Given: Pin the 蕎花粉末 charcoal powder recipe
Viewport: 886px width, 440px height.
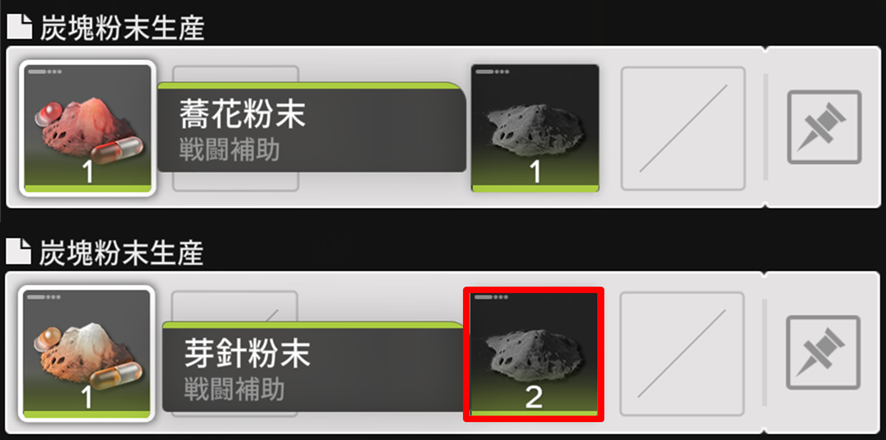Looking at the screenshot, I should click(x=824, y=127).
